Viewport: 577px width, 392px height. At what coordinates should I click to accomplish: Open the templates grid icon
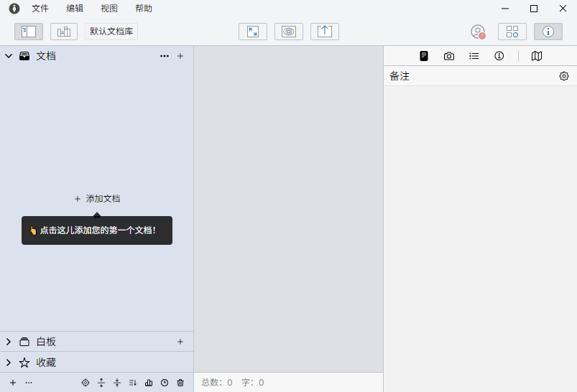(512, 32)
